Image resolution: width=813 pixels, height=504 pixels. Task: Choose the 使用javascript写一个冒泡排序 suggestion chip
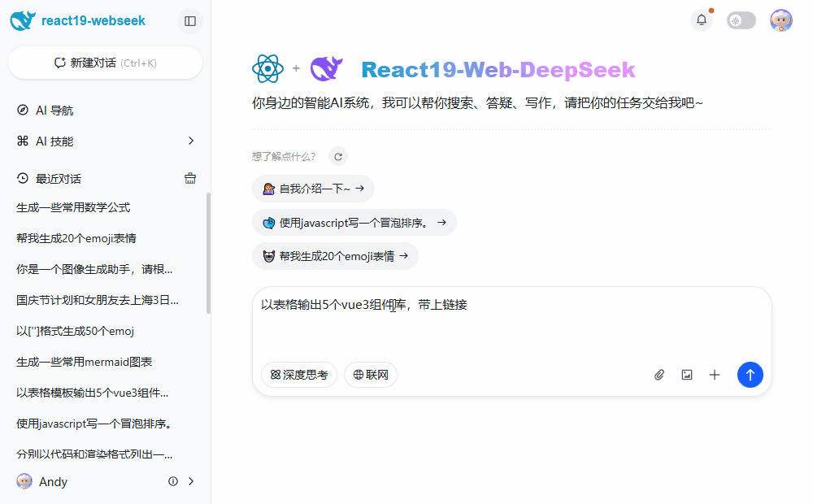click(354, 223)
